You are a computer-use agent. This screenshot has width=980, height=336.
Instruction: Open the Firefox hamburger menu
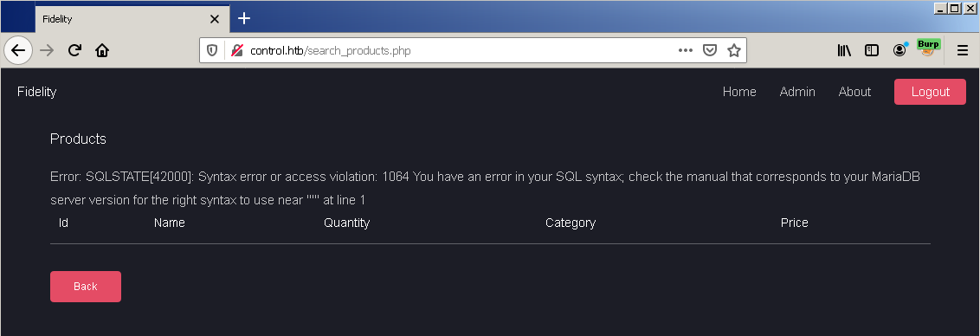click(963, 51)
